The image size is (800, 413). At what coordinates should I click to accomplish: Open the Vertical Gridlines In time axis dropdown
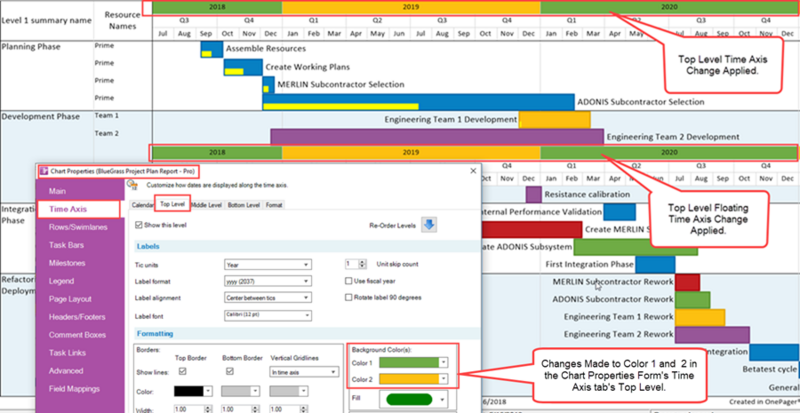coord(304,372)
